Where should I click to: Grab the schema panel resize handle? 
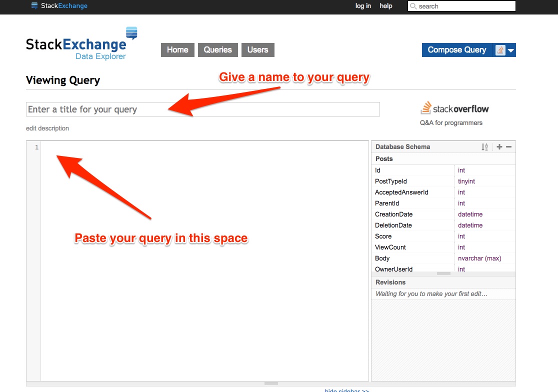[443, 274]
